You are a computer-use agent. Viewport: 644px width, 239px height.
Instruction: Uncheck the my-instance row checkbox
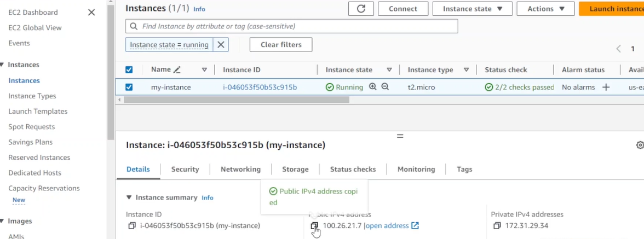tap(129, 87)
